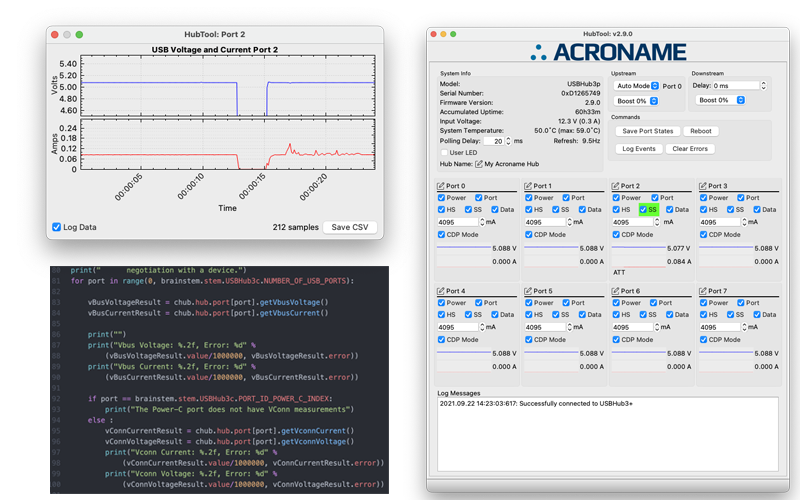
Task: Disable CDP Mode on Port 7
Action: [704, 340]
